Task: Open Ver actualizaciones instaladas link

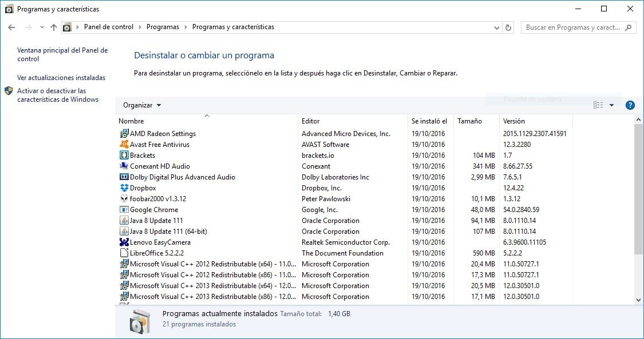Action: click(61, 78)
